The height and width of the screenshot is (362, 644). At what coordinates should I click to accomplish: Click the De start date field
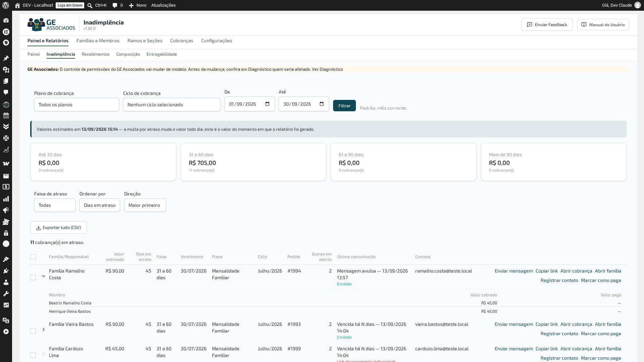[250, 104]
